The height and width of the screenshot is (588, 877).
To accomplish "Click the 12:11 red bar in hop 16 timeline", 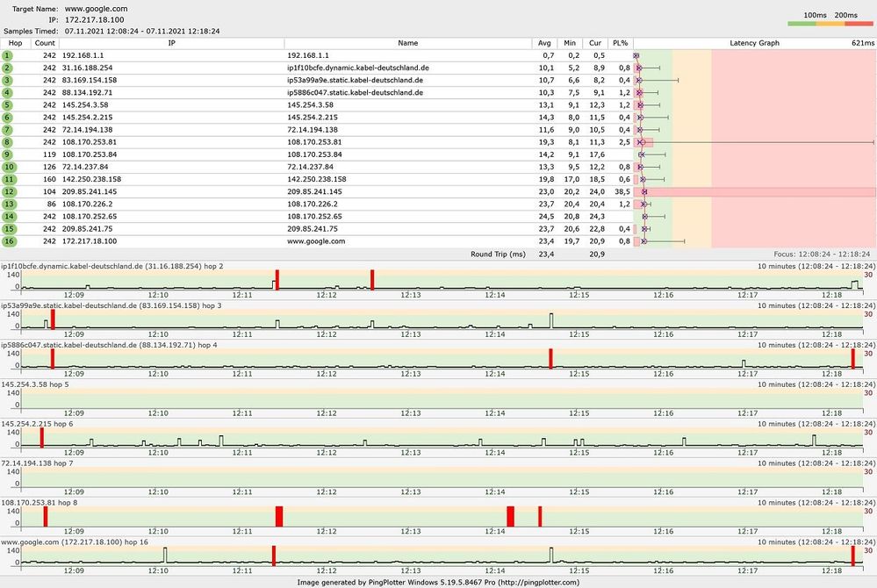I will click(x=274, y=556).
